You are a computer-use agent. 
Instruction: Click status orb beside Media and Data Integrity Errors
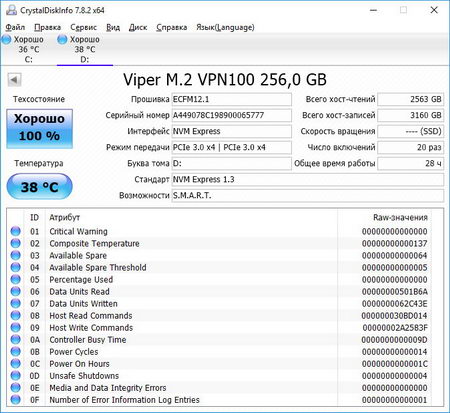coord(15,387)
